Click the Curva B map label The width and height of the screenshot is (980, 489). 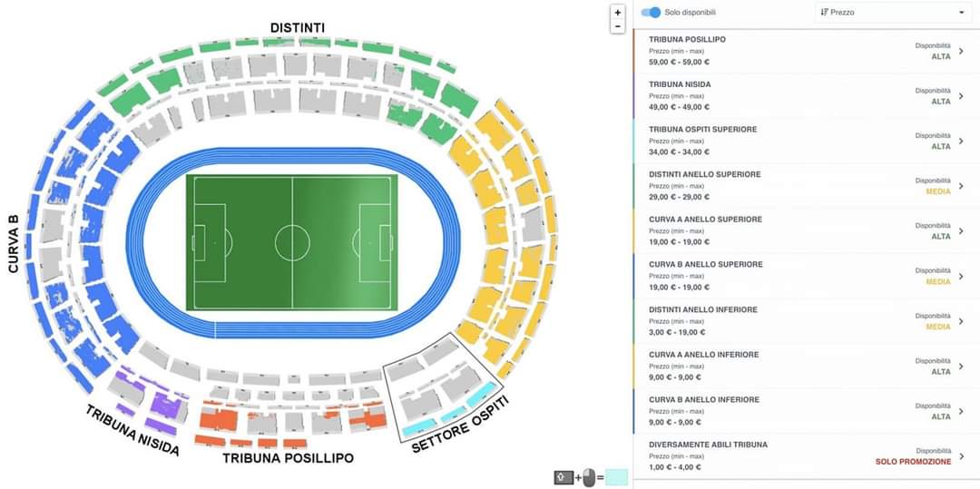[x=13, y=243]
